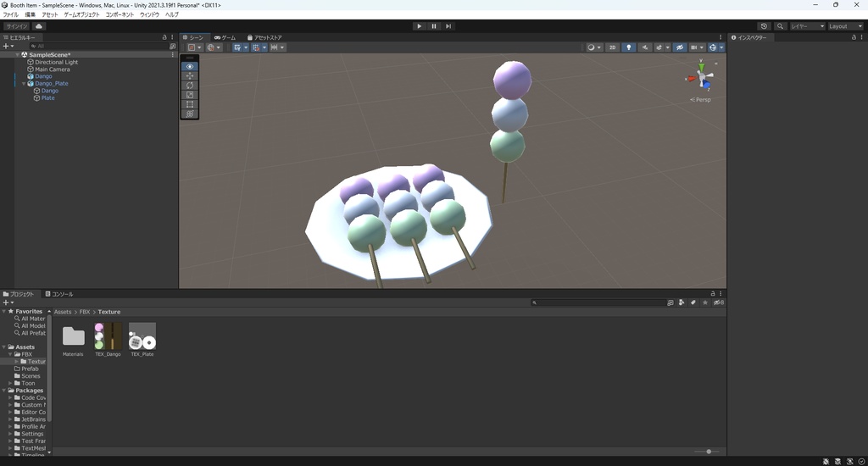Screen dimensions: 868x466
Task: Open the Layout dropdown
Action: [845, 26]
